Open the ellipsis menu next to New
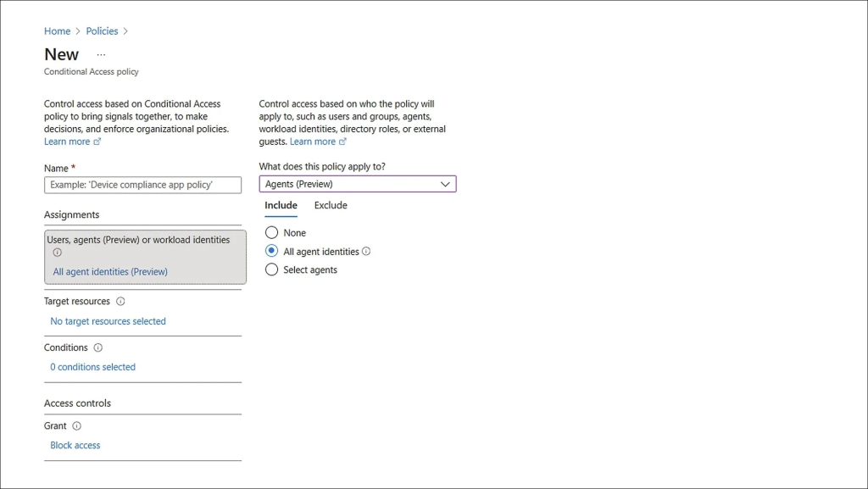The width and height of the screenshot is (868, 489). pyautogui.click(x=100, y=53)
